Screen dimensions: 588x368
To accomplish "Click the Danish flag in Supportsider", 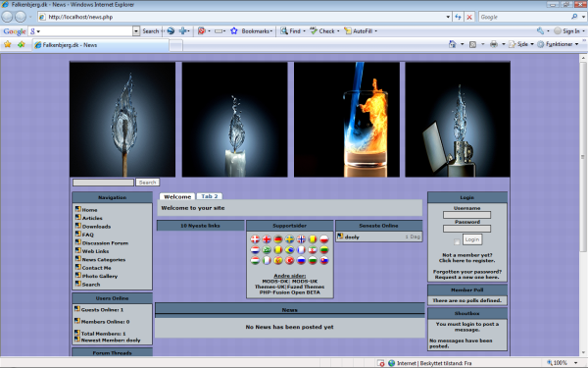I will tap(255, 239).
